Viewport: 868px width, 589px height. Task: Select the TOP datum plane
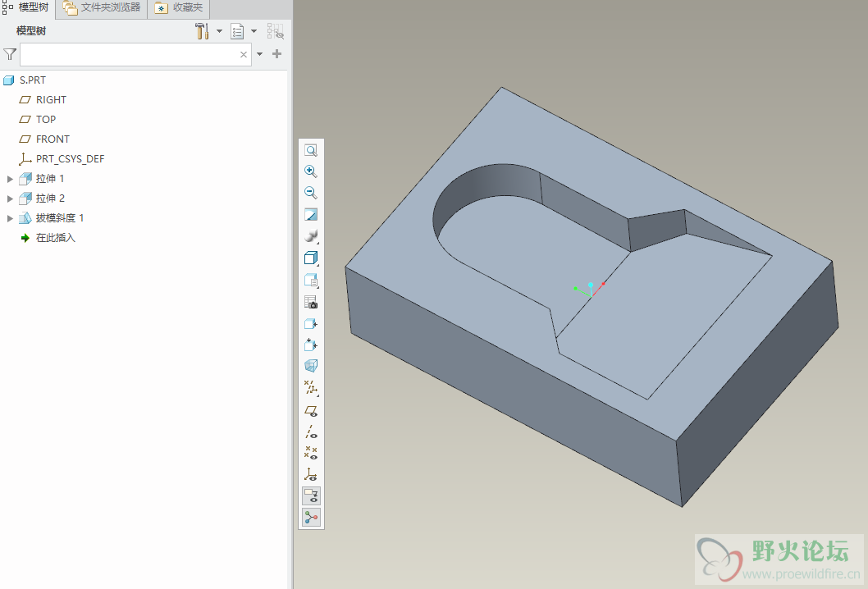point(46,120)
